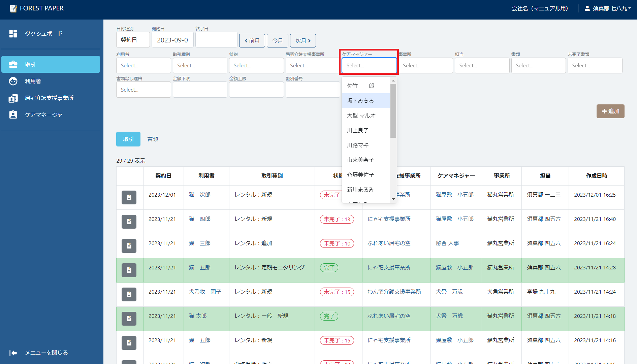The image size is (637, 364).
Task: Collapse menu using the メニューを閉じる arrow icon
Action: coord(13,353)
